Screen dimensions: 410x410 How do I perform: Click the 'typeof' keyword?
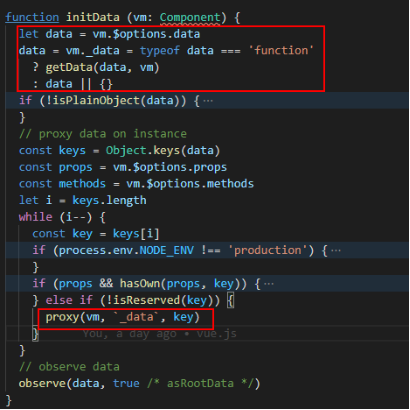coord(160,51)
